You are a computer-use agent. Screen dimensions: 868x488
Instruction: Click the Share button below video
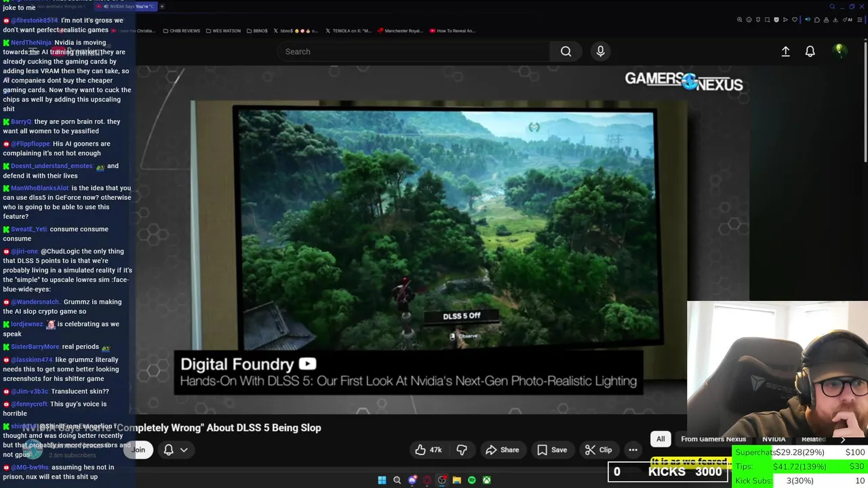pos(502,449)
